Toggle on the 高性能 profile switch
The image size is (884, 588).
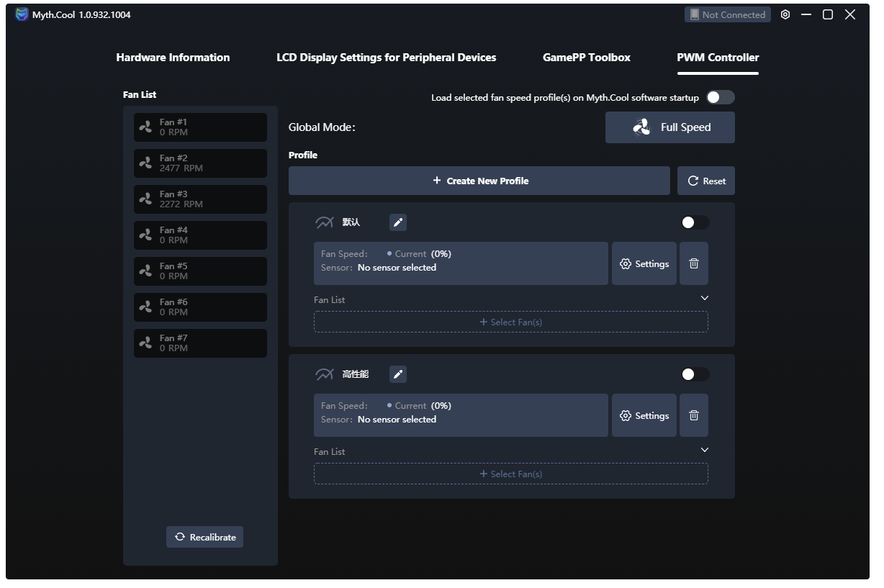pyautogui.click(x=695, y=374)
